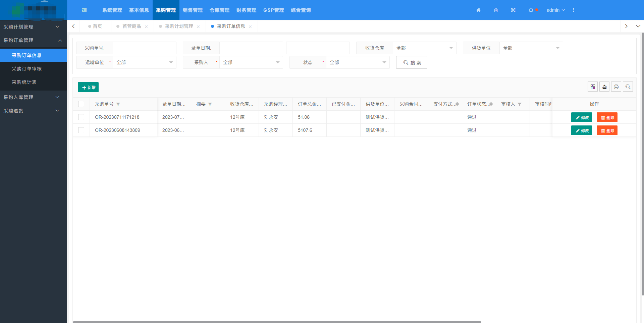Open the 仓库管理 top menu
644x323 pixels.
point(220,10)
